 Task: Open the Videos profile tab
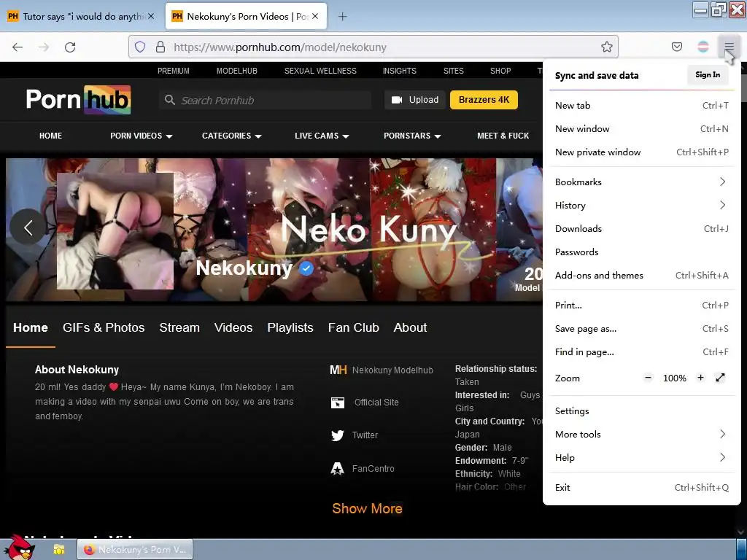point(233,327)
